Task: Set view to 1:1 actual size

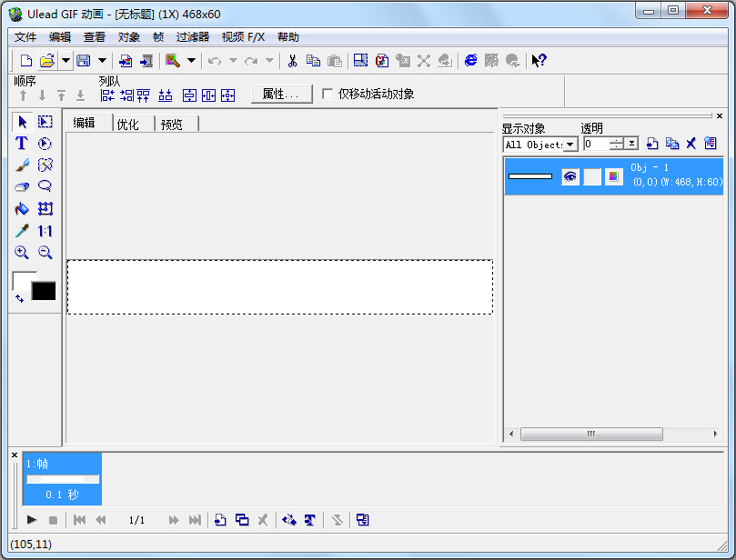Action: (44, 230)
